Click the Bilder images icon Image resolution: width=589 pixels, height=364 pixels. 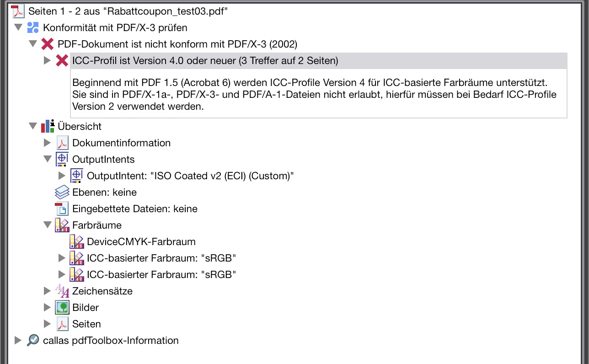click(x=62, y=308)
